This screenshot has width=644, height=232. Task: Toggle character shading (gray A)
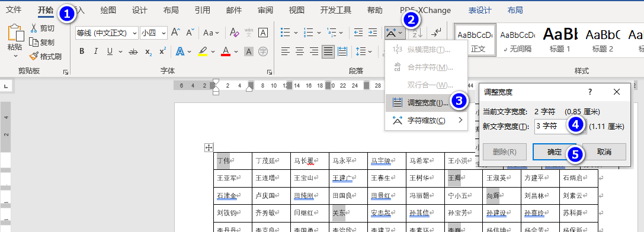click(x=249, y=51)
